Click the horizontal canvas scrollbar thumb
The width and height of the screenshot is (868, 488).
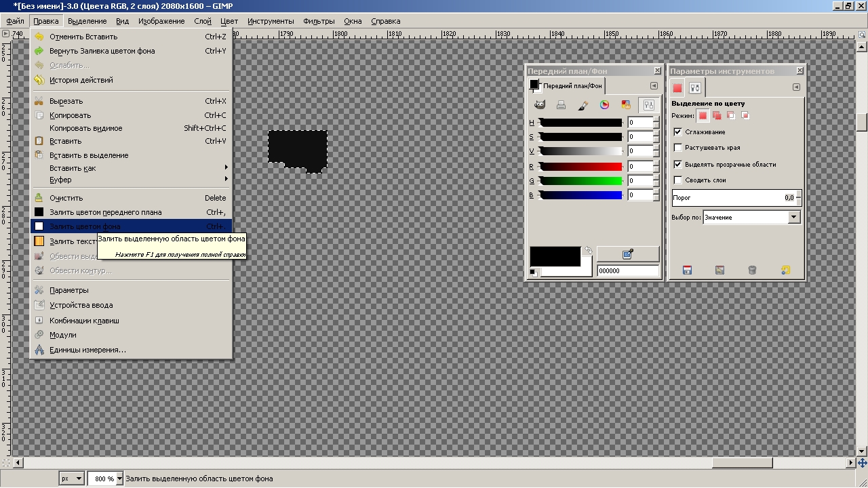pos(742,463)
